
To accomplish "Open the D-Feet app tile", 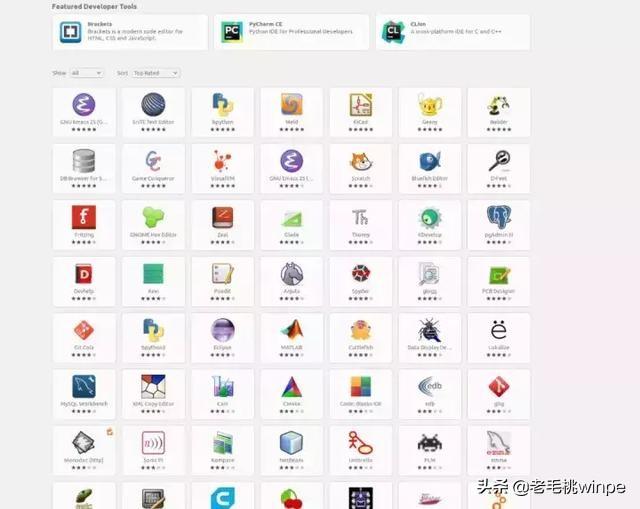I will pyautogui.click(x=499, y=168).
